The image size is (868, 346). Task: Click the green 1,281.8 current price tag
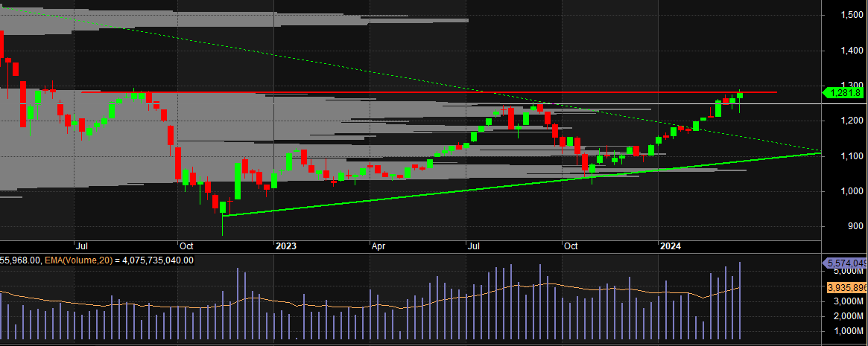coord(843,93)
